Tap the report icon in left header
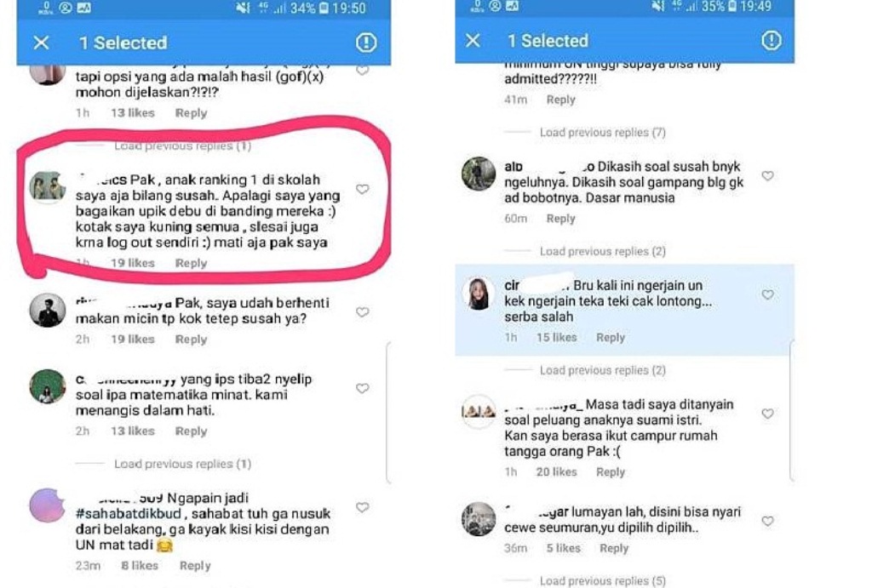Image resolution: width=872 pixels, height=588 pixels. pos(366,43)
